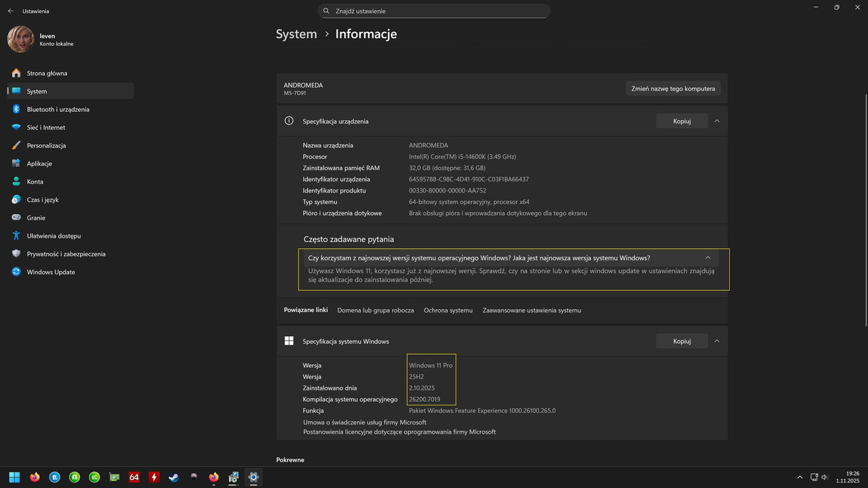Click 64-bitowy system operacyjny value
The image size is (868, 488).
tap(469, 202)
